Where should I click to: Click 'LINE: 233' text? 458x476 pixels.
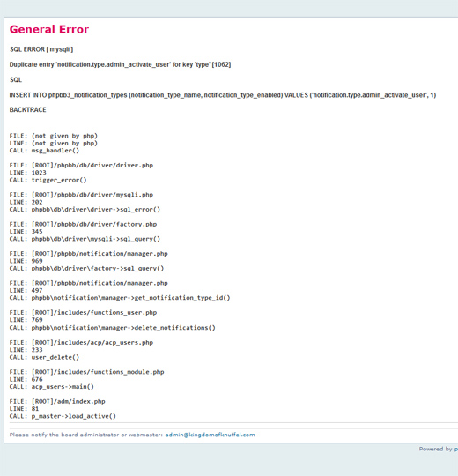26,350
